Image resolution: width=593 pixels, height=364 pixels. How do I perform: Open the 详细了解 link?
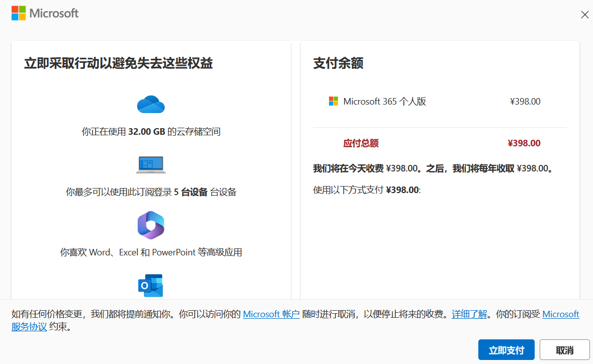(469, 314)
